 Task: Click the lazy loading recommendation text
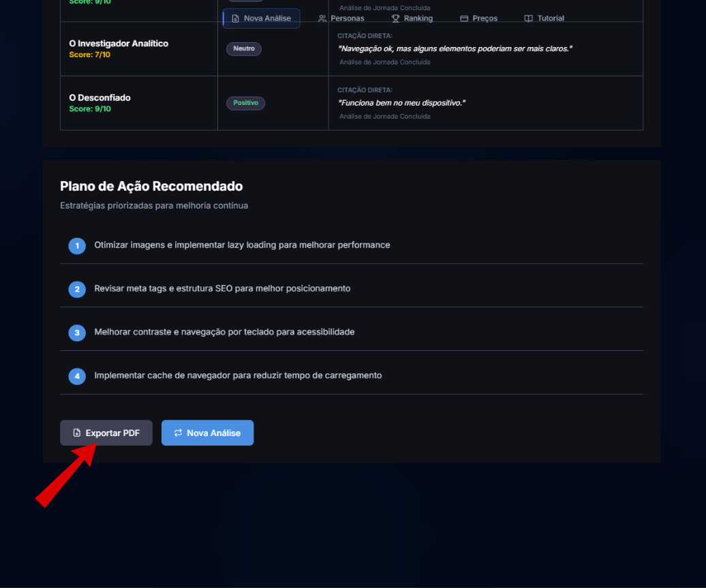[x=242, y=245]
